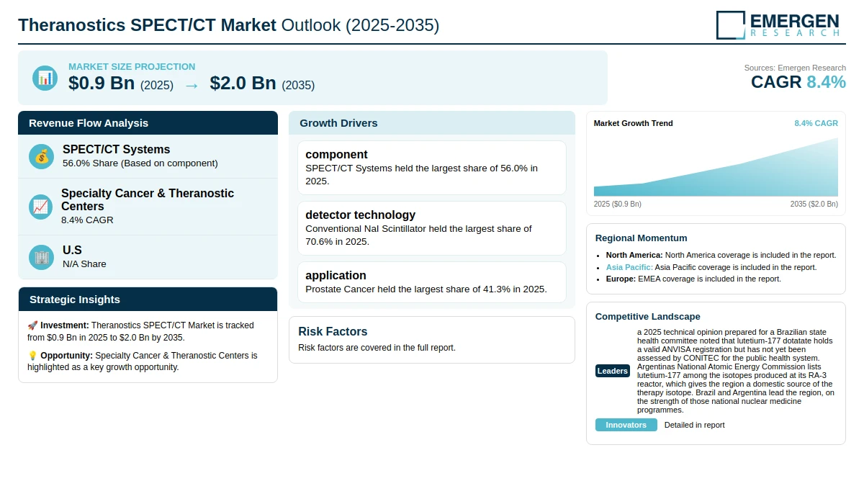Click the Emergen Research logo
The image size is (864, 504).
click(778, 24)
